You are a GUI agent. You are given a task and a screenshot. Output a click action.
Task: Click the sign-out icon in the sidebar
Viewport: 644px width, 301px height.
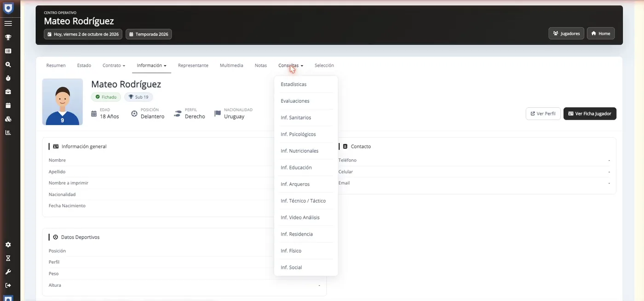pyautogui.click(x=8, y=285)
